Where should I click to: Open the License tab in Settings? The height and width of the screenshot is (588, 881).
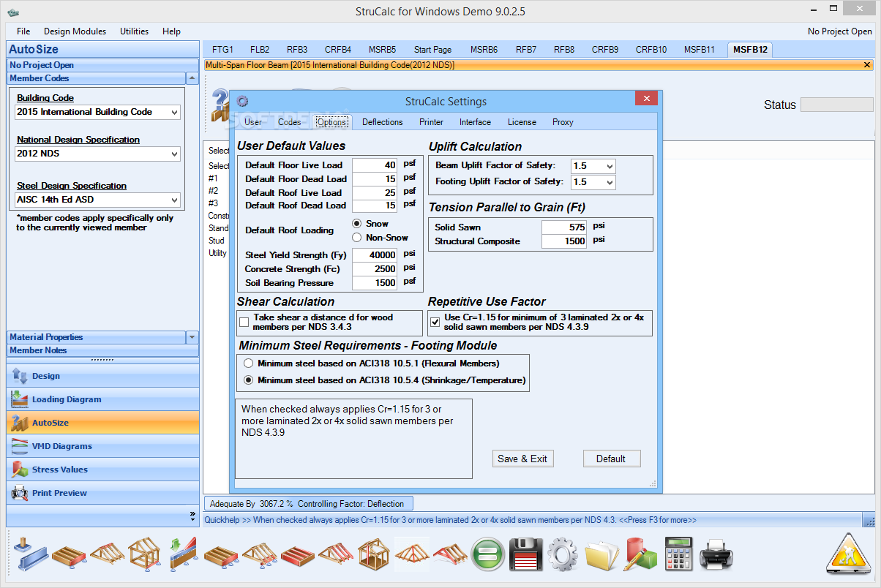coord(522,122)
